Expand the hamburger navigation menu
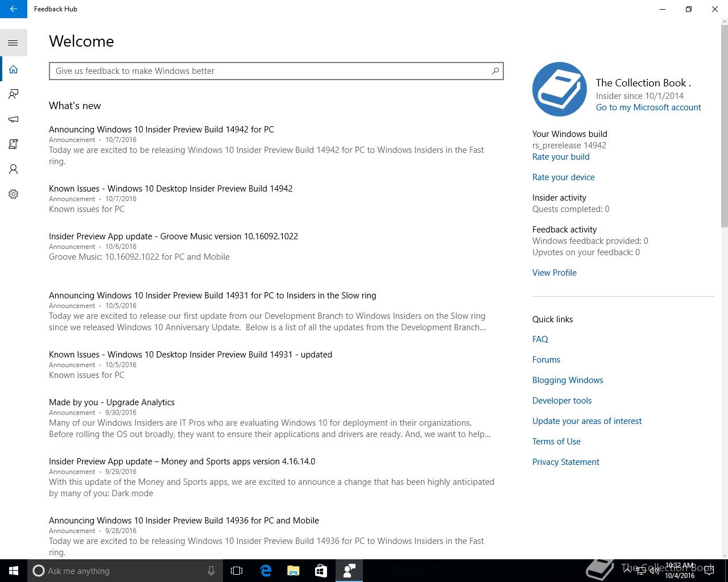Viewport: 728px width, 582px height. tap(14, 43)
